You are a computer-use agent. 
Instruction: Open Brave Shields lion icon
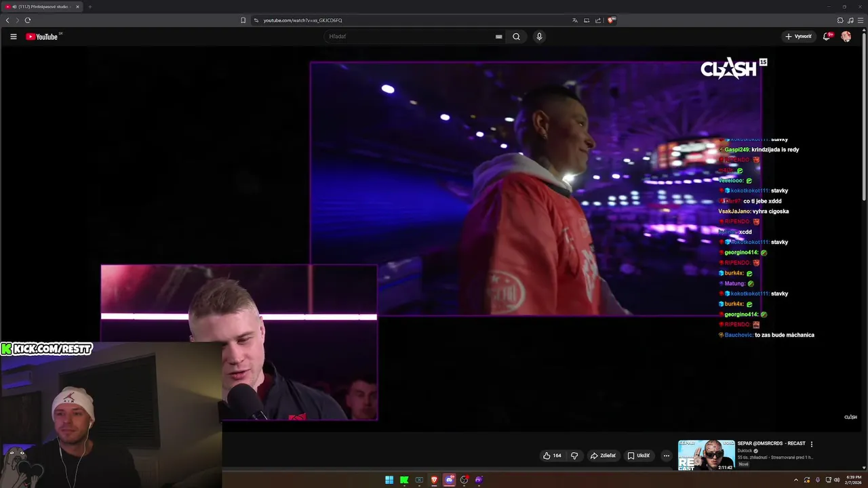[x=611, y=20]
